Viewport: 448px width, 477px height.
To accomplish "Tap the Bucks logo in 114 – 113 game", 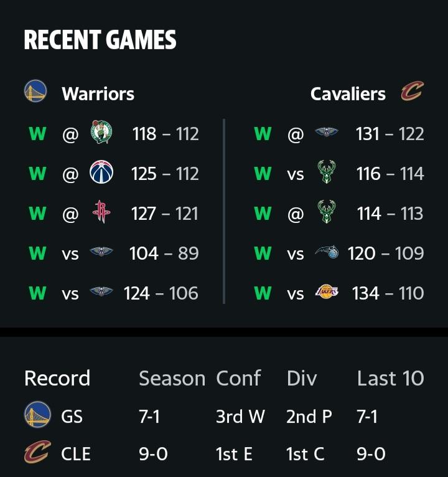I will tap(327, 212).
